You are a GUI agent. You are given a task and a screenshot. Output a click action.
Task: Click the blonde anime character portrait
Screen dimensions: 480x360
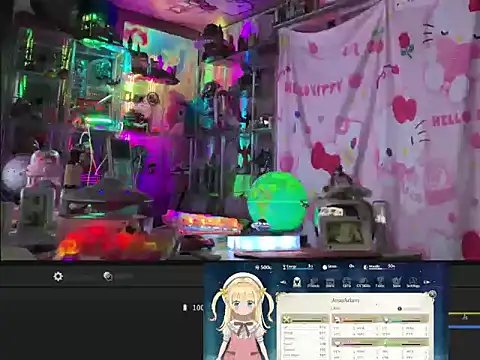tap(242, 317)
